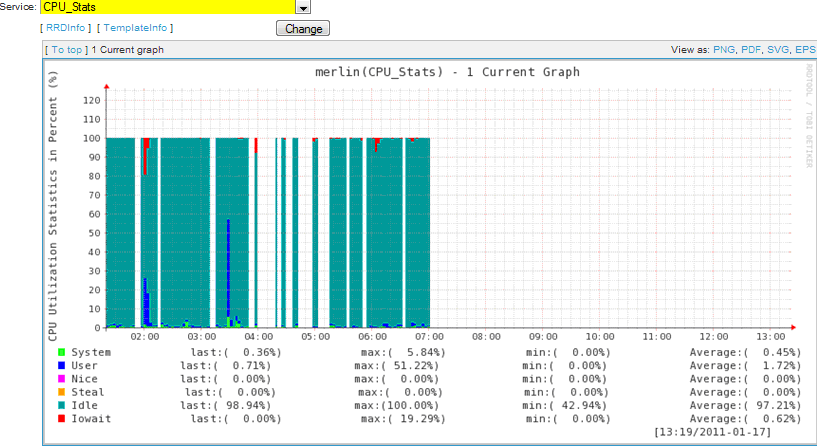The width and height of the screenshot is (817, 447).
Task: View graph as SVG
Action: [x=777, y=49]
